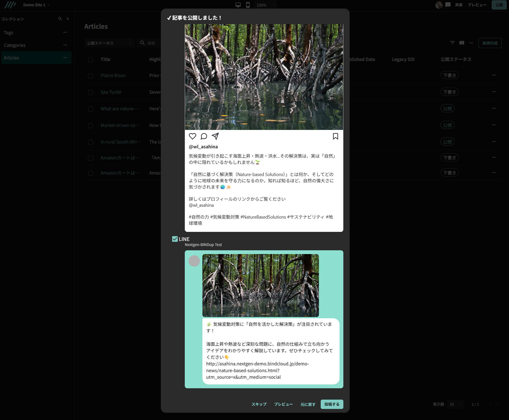Open the more options for Articles collection
509x420 pixels.
[x=65, y=58]
